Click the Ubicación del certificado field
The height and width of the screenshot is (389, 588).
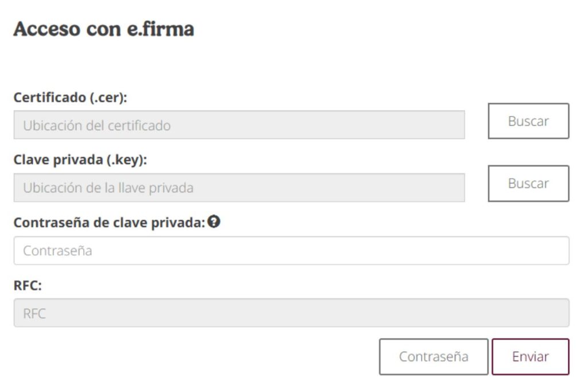tap(239, 125)
